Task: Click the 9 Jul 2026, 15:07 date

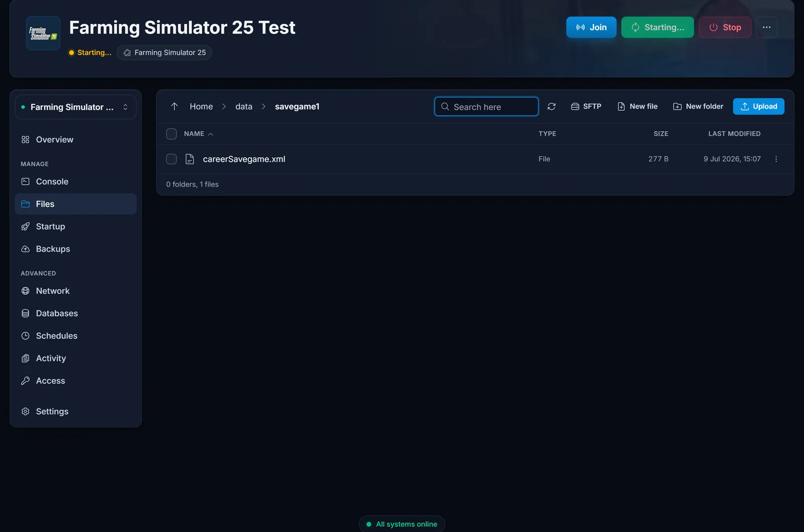Action: pos(732,159)
